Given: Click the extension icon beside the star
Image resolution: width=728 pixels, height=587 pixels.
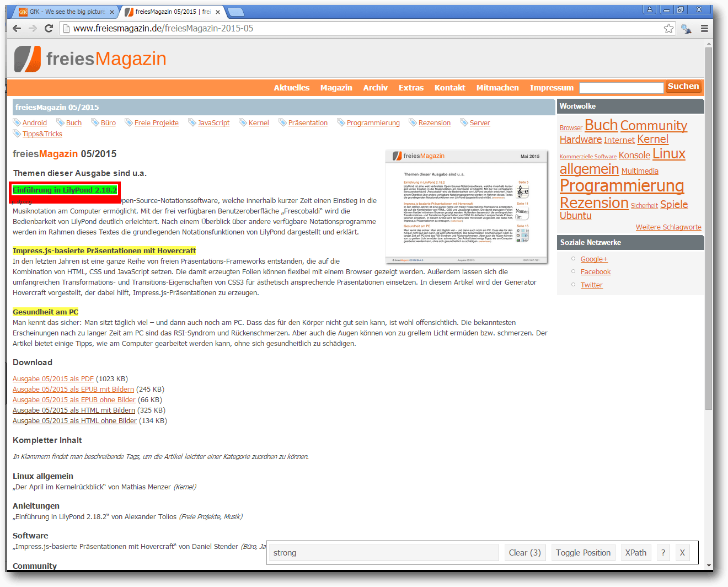Looking at the screenshot, I should point(686,28).
